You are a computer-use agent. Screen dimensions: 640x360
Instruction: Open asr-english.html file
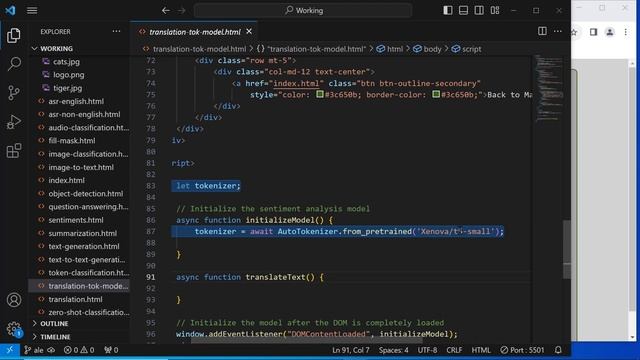click(76, 101)
